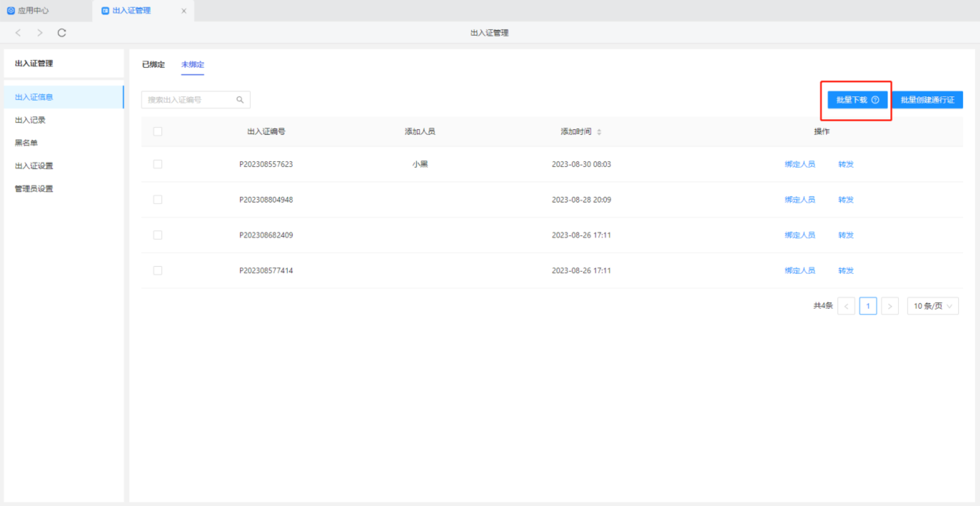Check the row for P202308557623
The width and height of the screenshot is (980, 506).
(158, 164)
